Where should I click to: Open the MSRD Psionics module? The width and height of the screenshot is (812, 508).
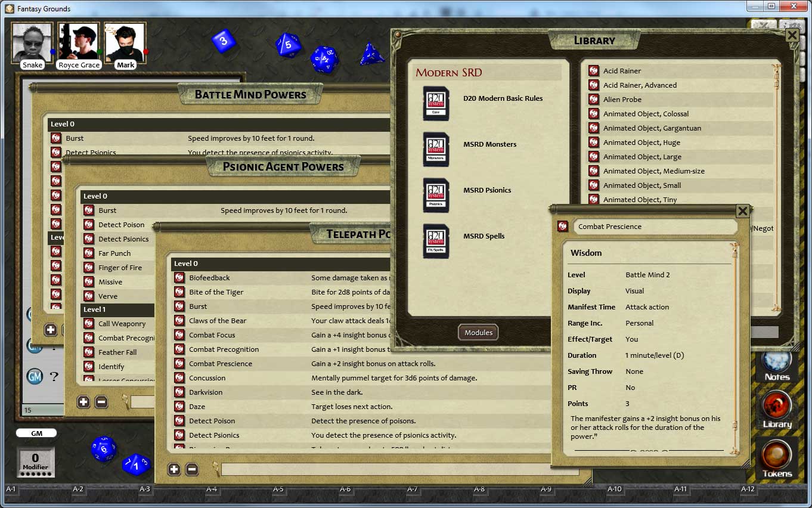(435, 195)
